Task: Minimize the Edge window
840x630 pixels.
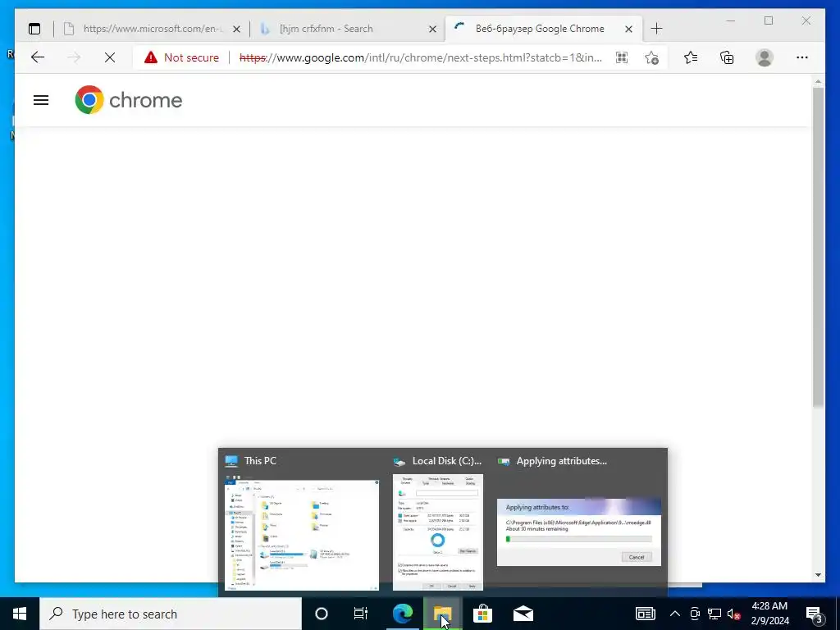Action: tap(731, 21)
